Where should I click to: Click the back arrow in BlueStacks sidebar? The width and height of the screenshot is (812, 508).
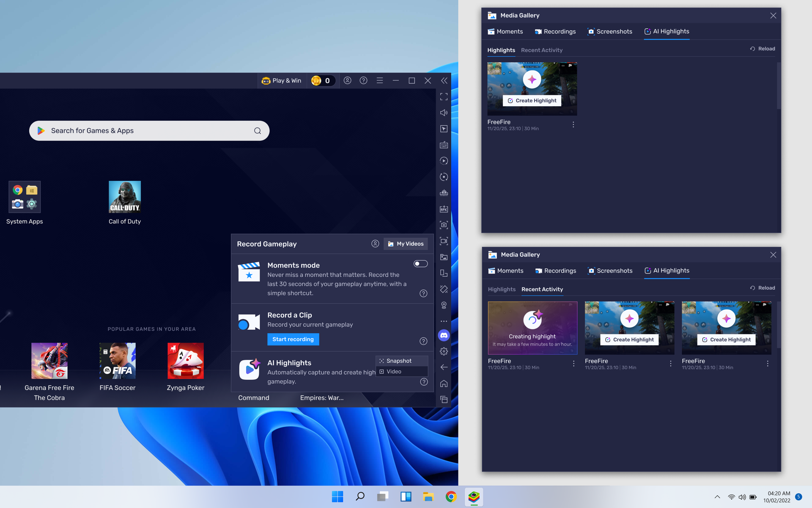(x=444, y=367)
